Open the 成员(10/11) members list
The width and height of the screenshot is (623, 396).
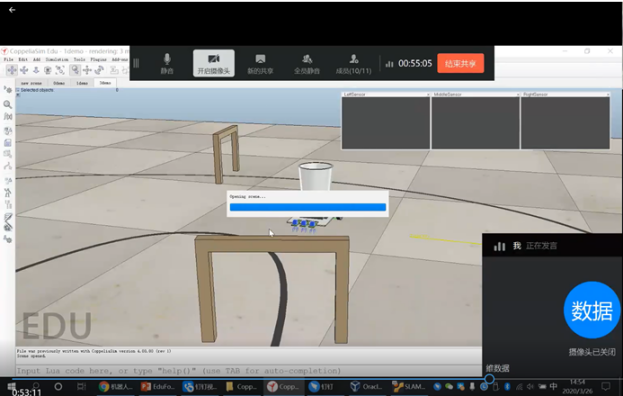coord(354,64)
